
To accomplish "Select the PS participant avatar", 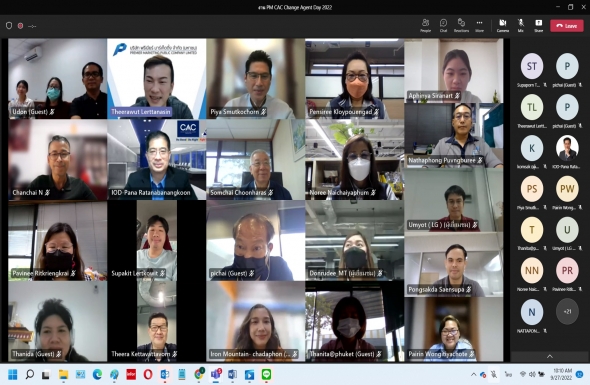I will (x=532, y=189).
